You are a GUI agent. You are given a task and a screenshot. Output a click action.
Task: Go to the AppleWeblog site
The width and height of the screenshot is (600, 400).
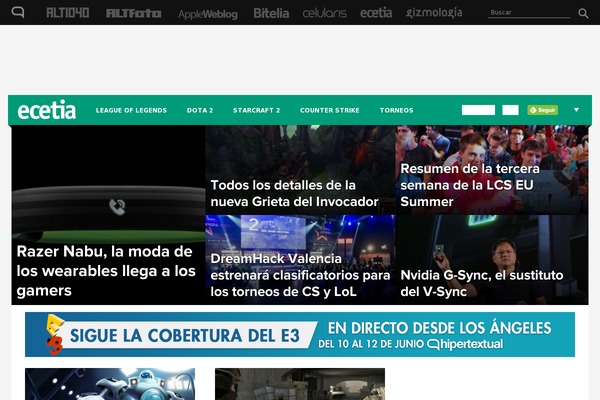208,14
